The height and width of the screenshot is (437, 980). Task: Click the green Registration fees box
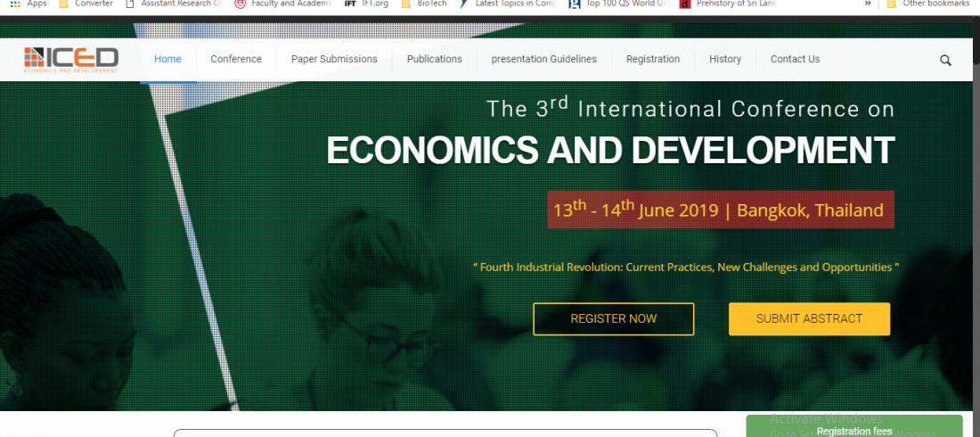point(853,428)
